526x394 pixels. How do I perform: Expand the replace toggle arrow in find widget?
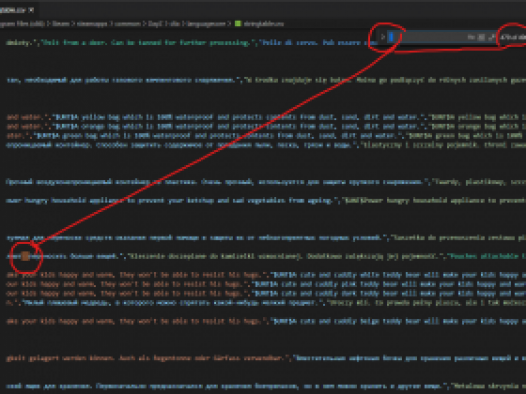click(x=382, y=37)
